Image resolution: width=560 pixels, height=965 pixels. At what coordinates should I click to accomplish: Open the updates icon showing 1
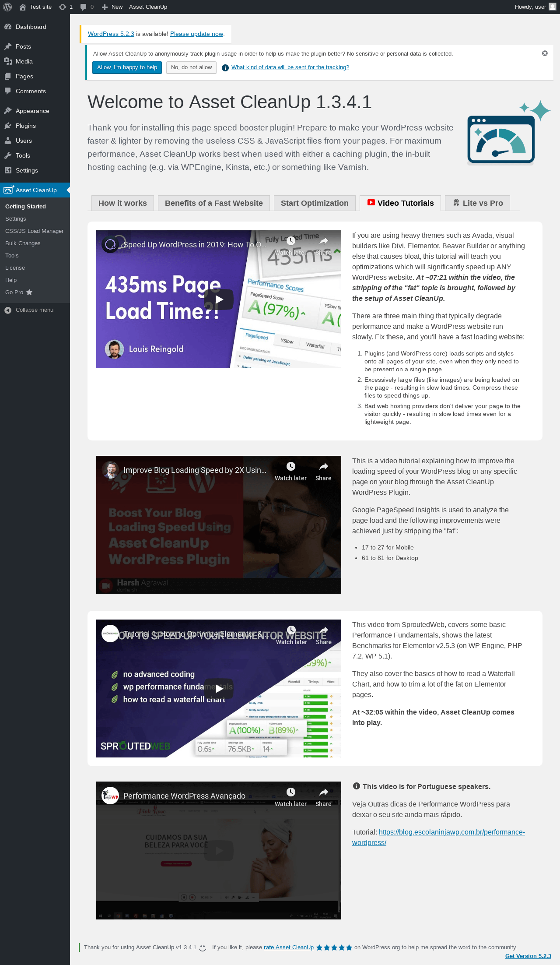click(66, 7)
